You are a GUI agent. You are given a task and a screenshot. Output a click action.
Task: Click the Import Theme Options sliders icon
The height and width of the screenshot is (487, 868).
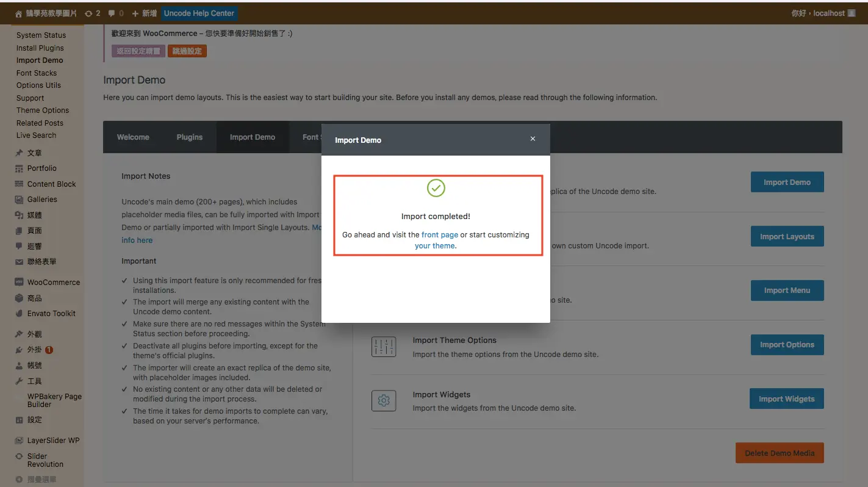click(384, 346)
